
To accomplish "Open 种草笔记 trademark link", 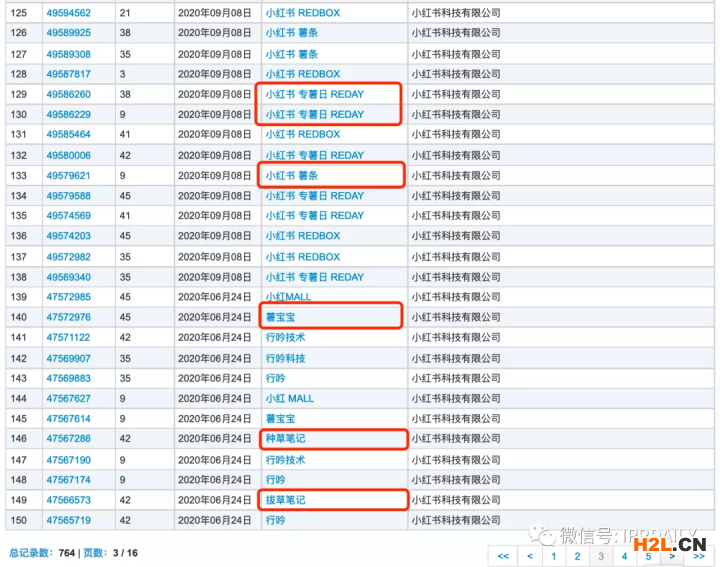I will point(285,438).
